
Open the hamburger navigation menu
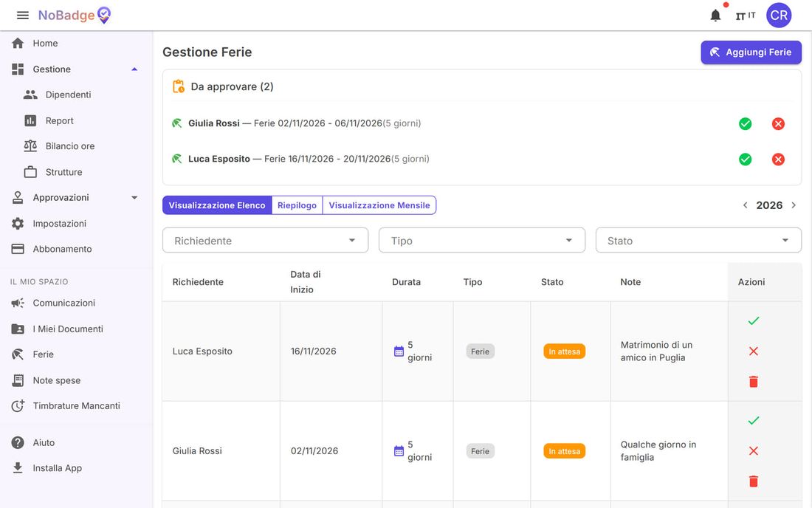click(x=23, y=16)
